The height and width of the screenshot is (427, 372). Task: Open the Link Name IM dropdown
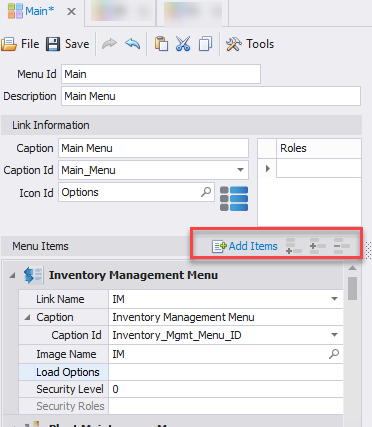point(334,299)
